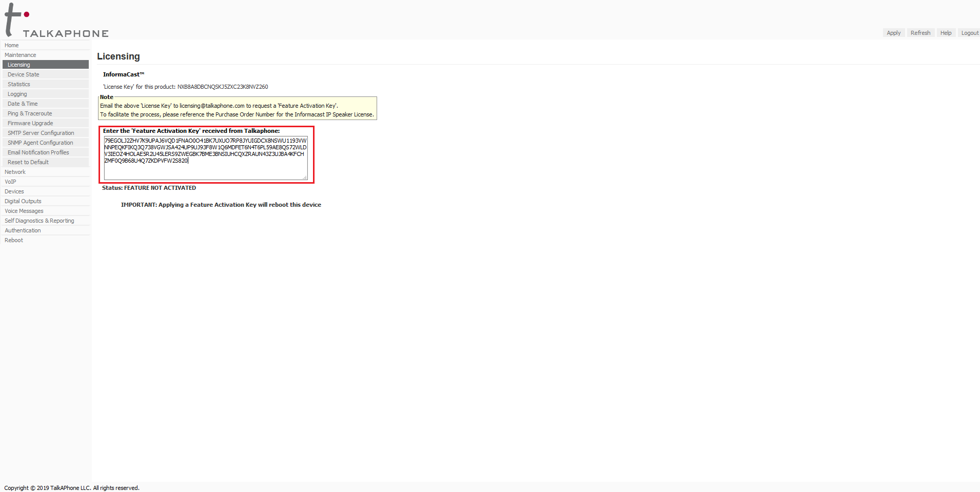Open Ping & Traceroute tool
The height and width of the screenshot is (492, 980).
pos(46,113)
